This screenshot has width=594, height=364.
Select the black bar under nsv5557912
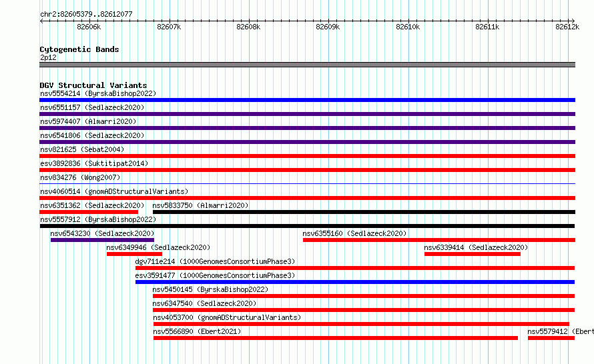307,226
